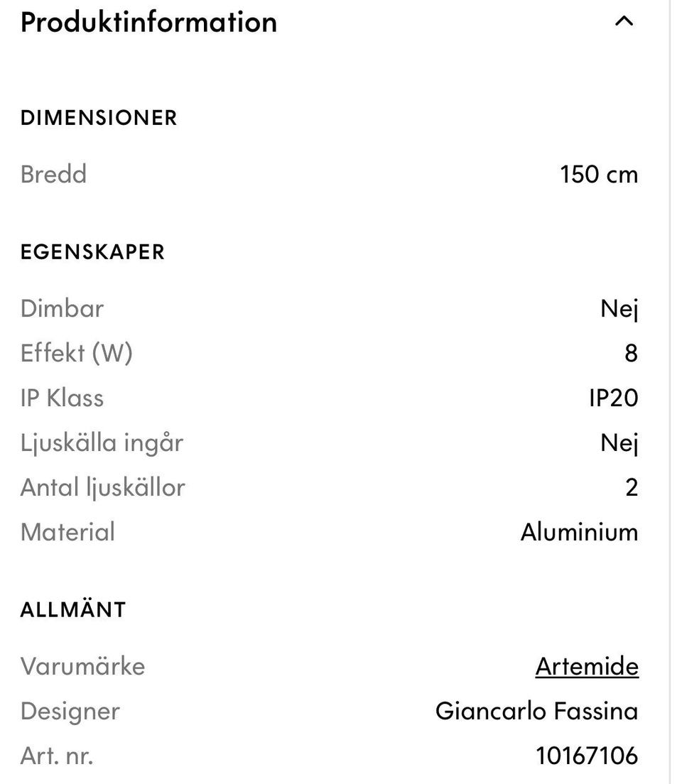Click the Bredd label
Screen dimensions: 682x784
tap(53, 174)
